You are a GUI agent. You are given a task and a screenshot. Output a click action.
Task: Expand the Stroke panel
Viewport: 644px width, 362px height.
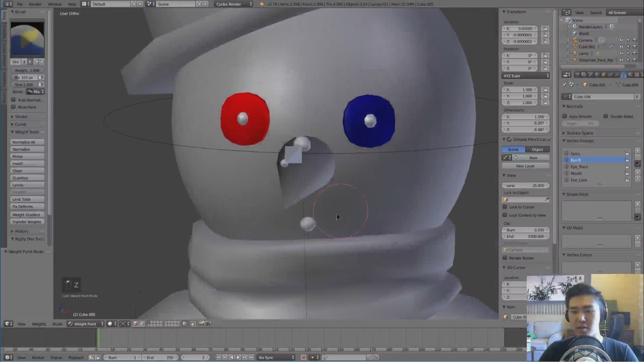coord(21,117)
